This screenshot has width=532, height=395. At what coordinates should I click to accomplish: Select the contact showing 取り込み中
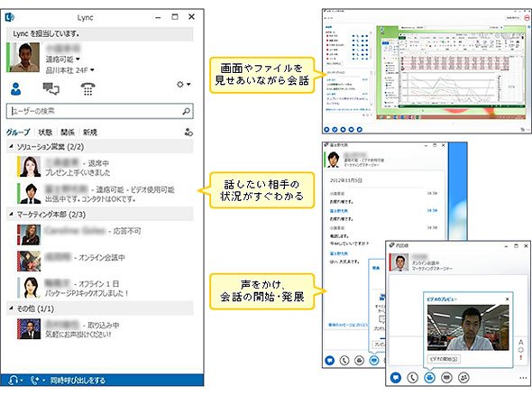coord(100,329)
